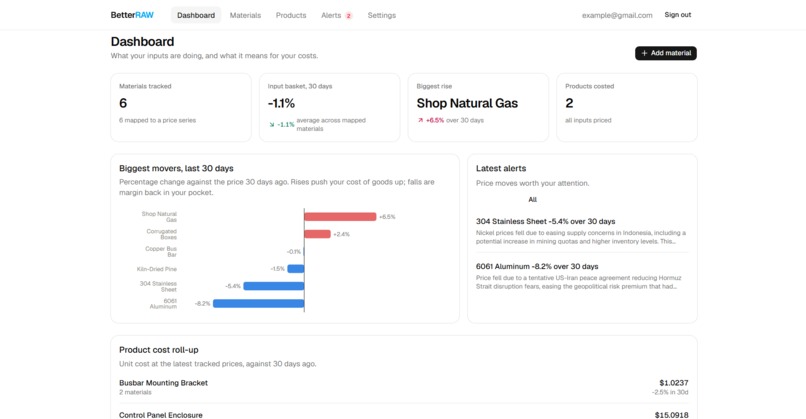Click the $15.0918 unit cost value
Viewport: 806px width, 419px height.
coord(671,415)
